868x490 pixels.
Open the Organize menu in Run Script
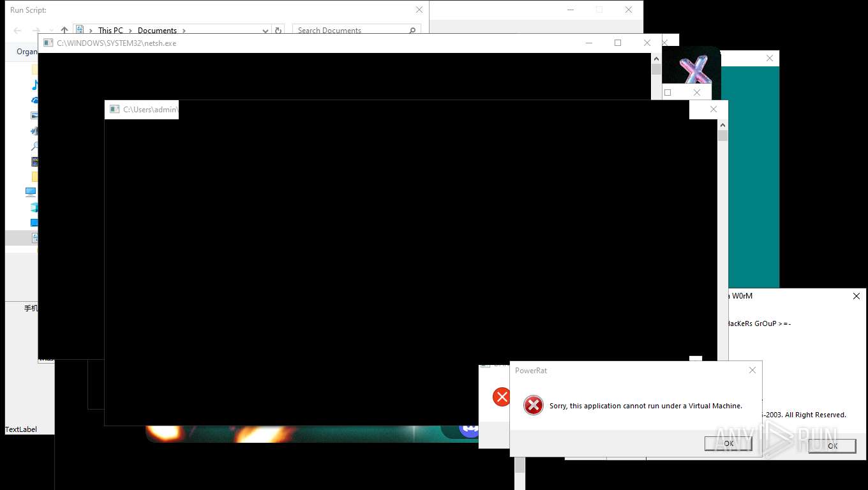point(27,52)
